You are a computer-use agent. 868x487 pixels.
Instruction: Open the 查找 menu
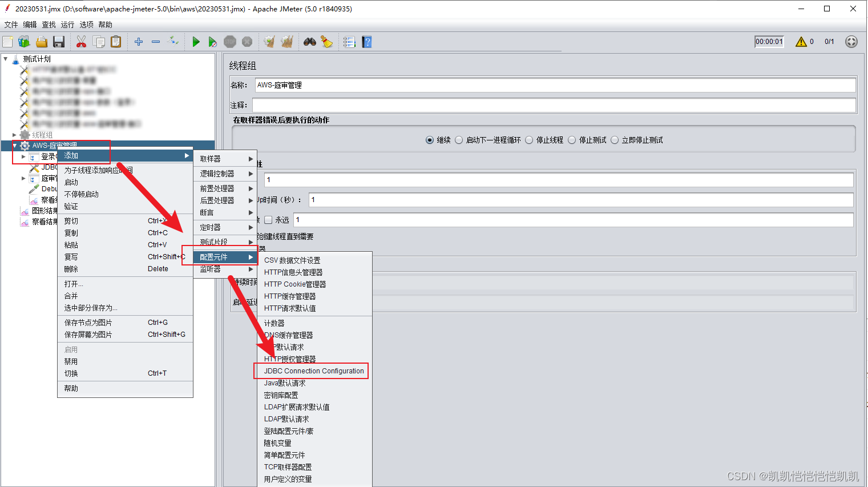49,25
